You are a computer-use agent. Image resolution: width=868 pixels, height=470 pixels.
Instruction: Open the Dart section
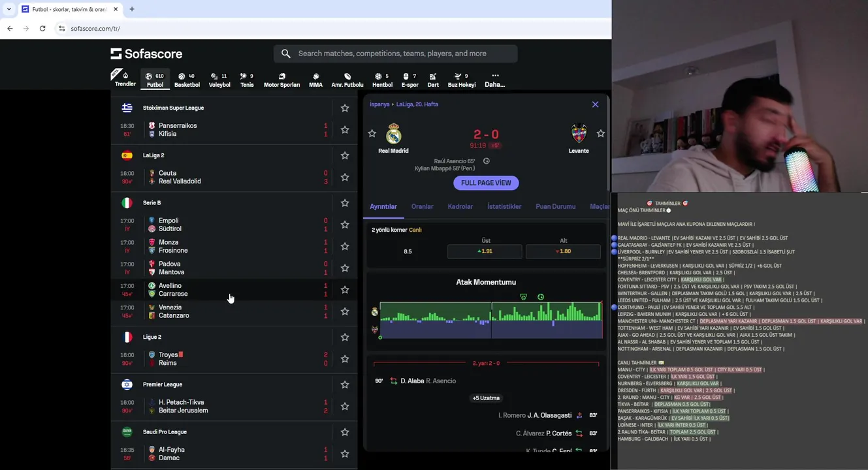click(433, 80)
